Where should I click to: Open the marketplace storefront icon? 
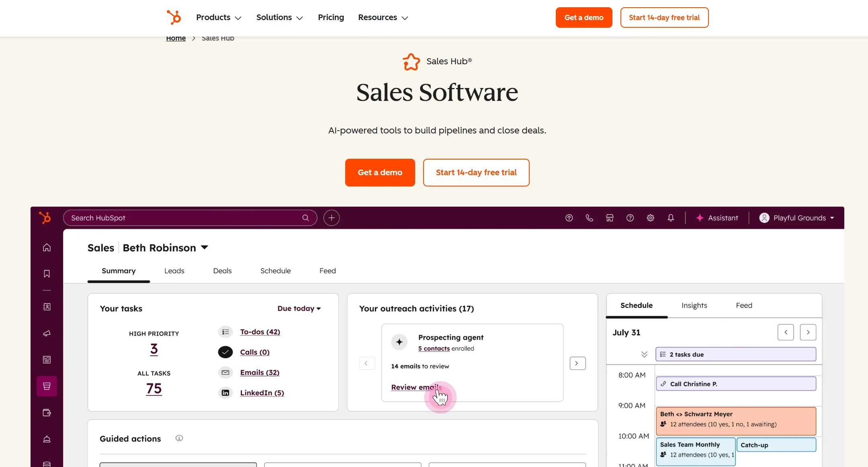point(610,218)
